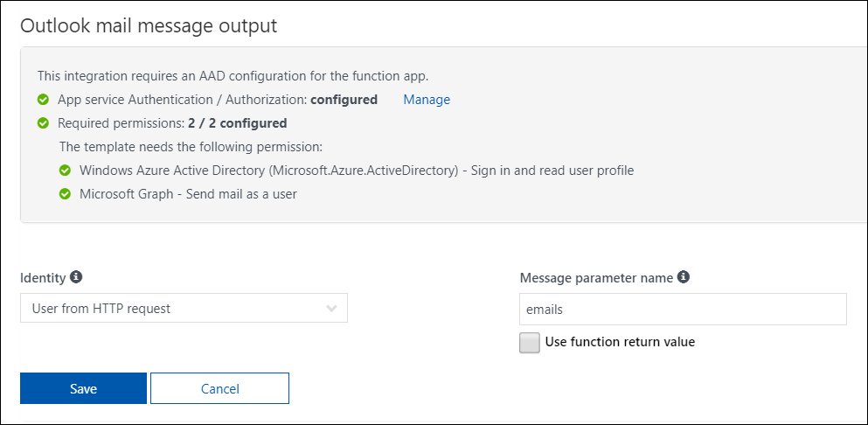Click the AAD configuration requirement notice text
Image resolution: width=868 pixels, height=425 pixels.
(233, 76)
